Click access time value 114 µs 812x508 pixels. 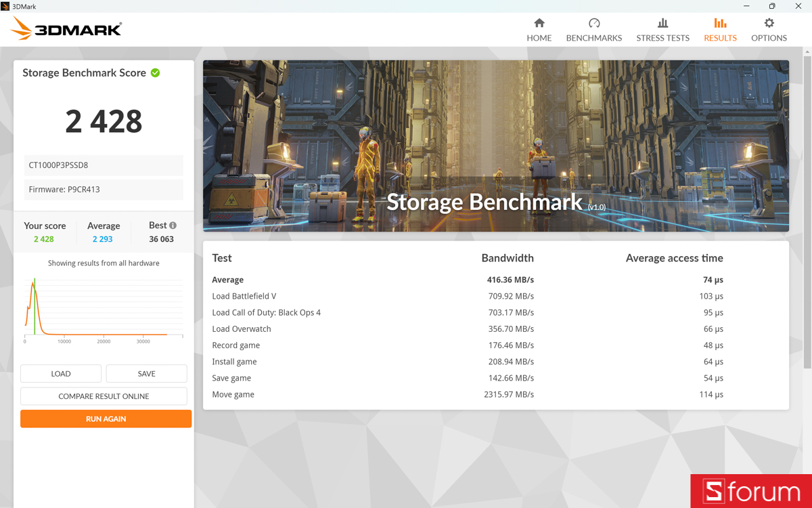[711, 394]
